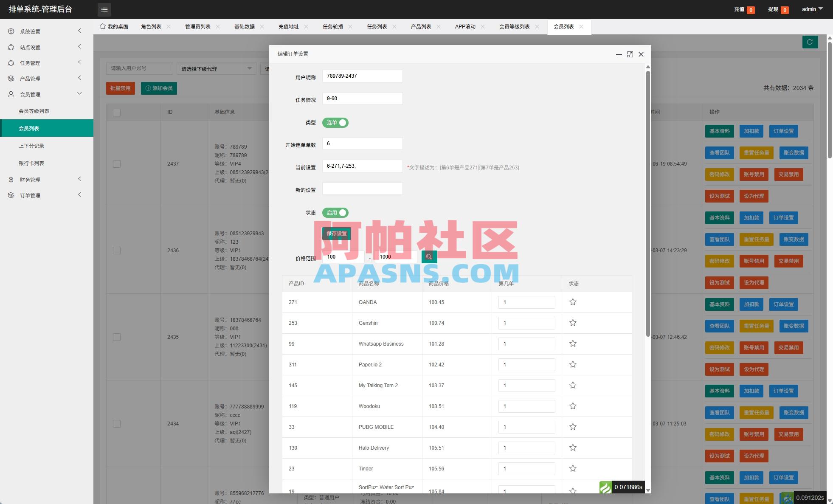Click the 批量禁用 button
Screen dimensions: 833x504
(x=120, y=88)
